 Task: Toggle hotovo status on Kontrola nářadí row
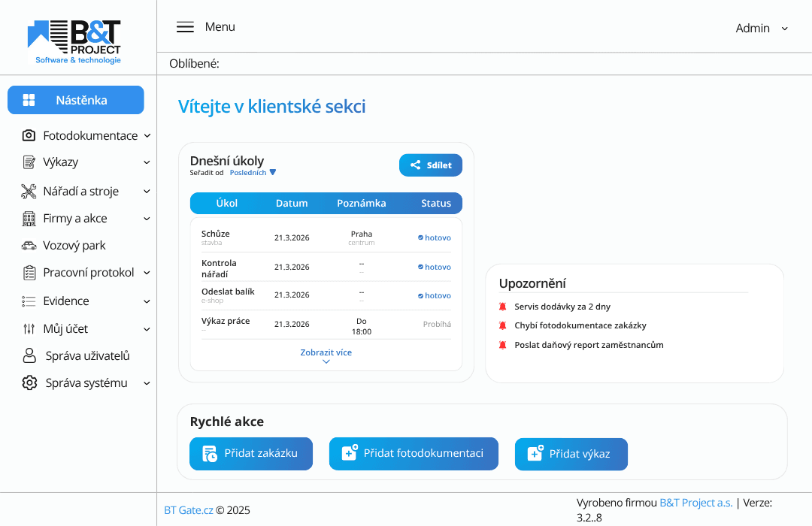coord(434,267)
